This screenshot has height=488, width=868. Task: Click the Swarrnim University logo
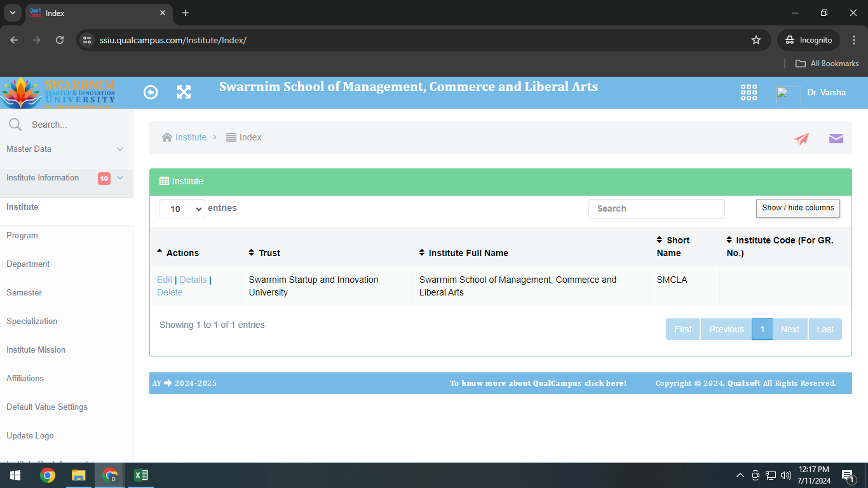pos(58,93)
